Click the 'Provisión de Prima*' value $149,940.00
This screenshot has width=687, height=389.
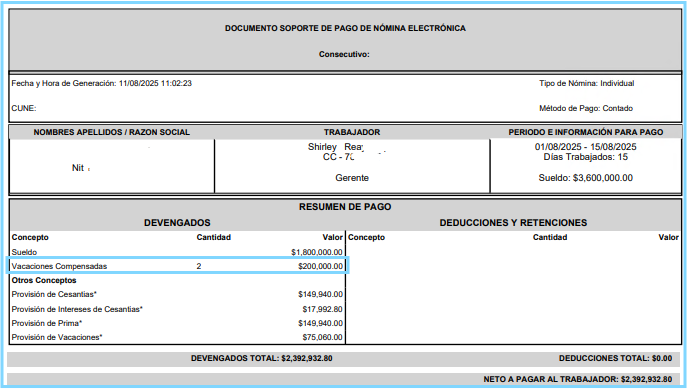tap(320, 323)
